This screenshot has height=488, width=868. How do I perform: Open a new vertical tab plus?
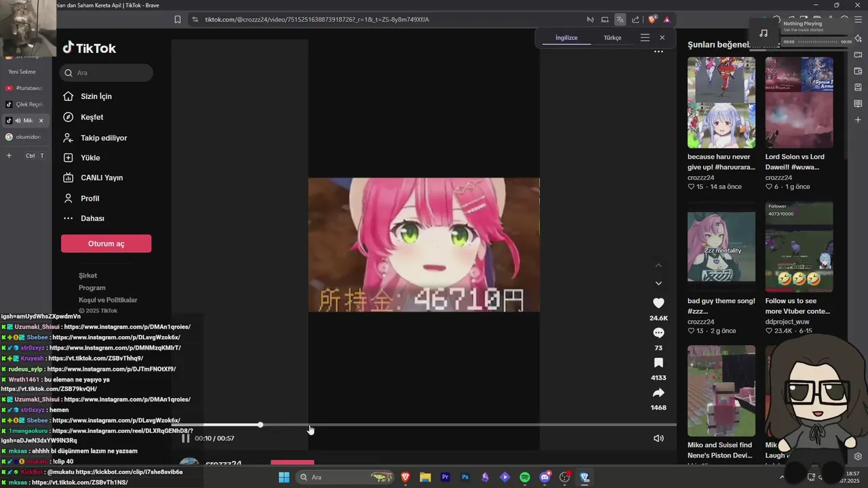coord(9,156)
